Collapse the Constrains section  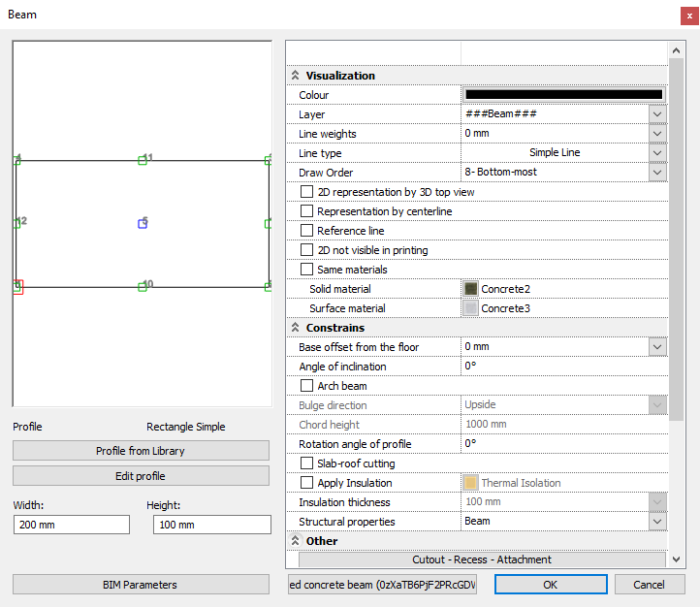point(295,328)
